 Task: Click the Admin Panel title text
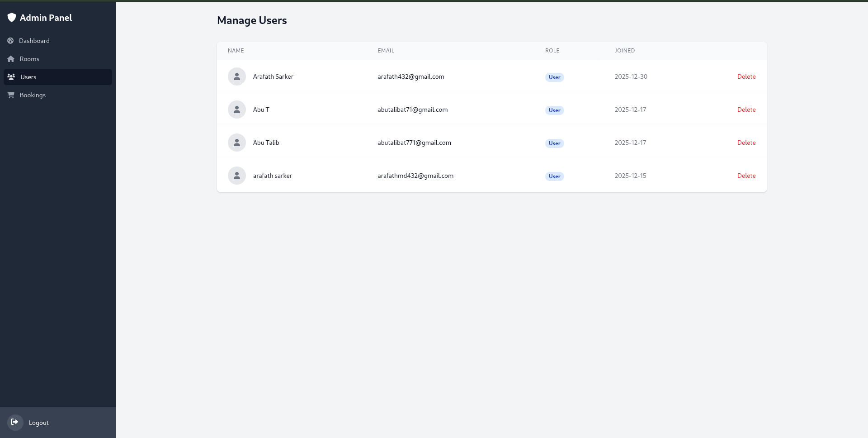click(x=46, y=18)
